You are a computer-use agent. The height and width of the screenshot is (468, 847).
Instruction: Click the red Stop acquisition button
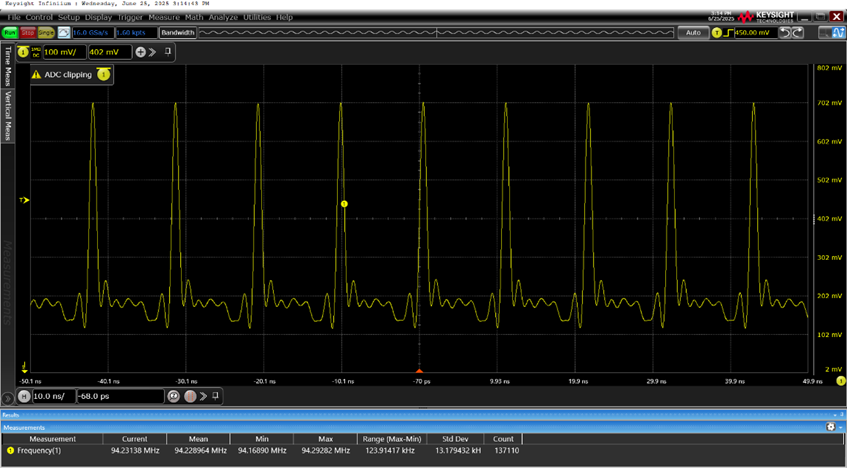(x=28, y=33)
